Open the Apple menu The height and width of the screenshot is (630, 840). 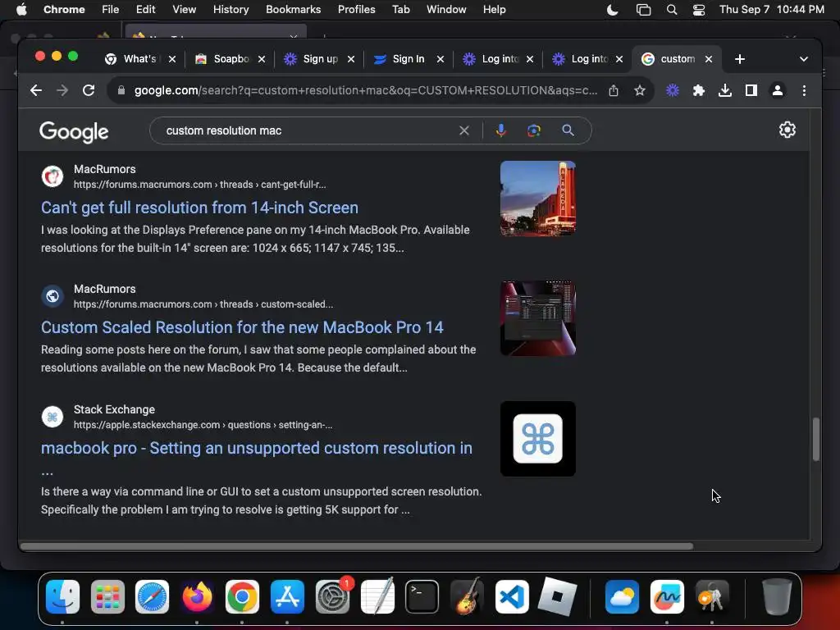tap(21, 10)
